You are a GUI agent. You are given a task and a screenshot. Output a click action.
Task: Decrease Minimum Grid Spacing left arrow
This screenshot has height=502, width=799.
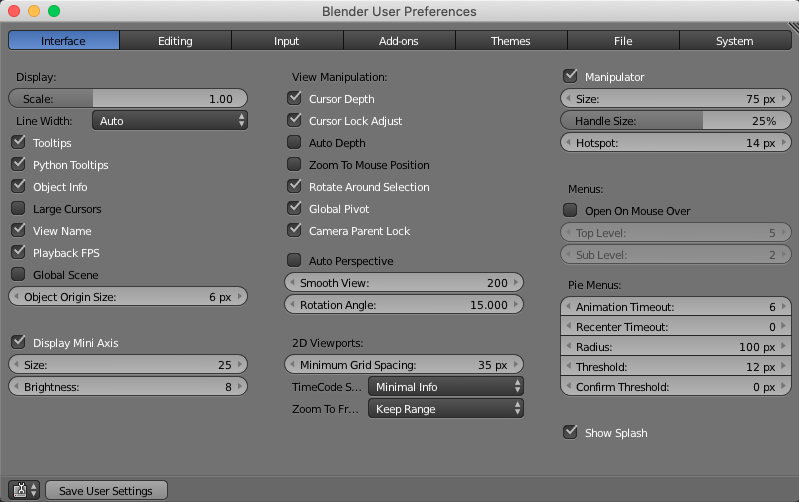292,364
